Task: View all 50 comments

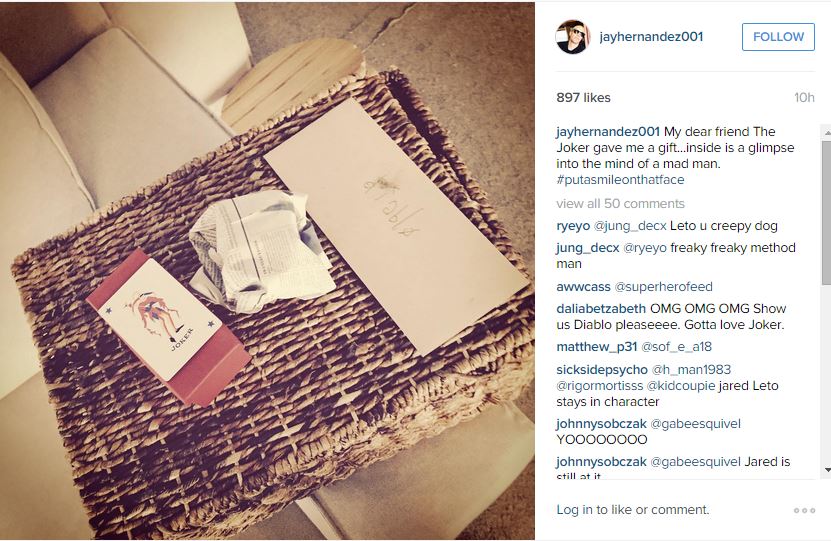Action: click(620, 203)
